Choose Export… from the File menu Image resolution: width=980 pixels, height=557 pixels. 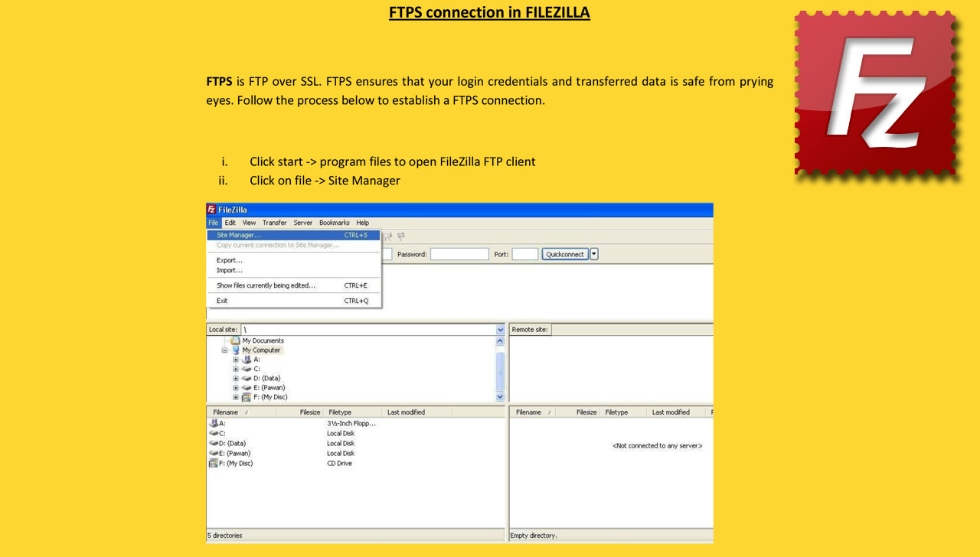[x=293, y=260]
